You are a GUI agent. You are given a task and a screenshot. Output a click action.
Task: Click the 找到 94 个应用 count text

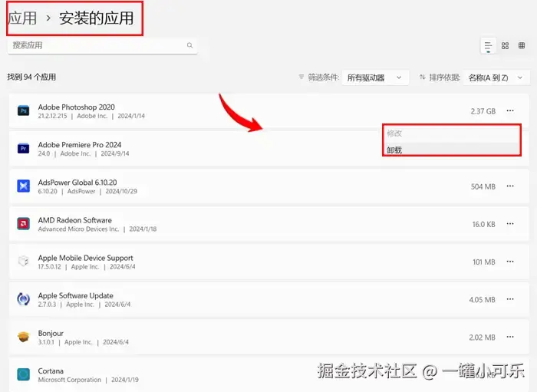click(31, 77)
